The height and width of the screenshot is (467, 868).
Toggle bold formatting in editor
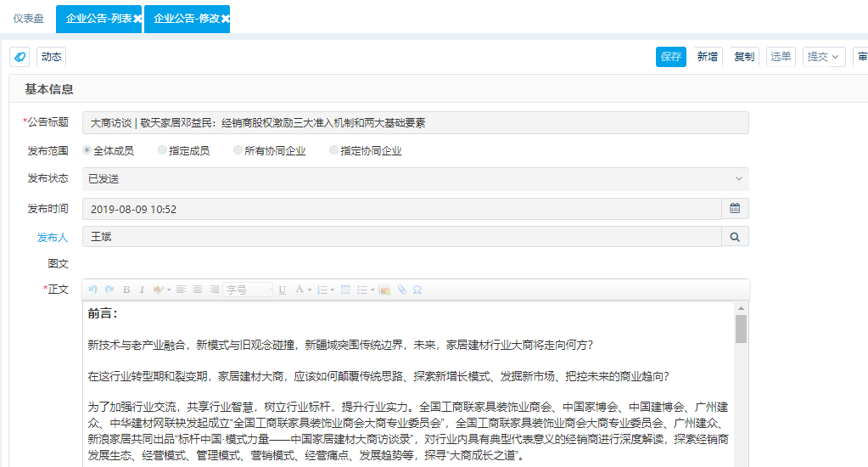126,290
